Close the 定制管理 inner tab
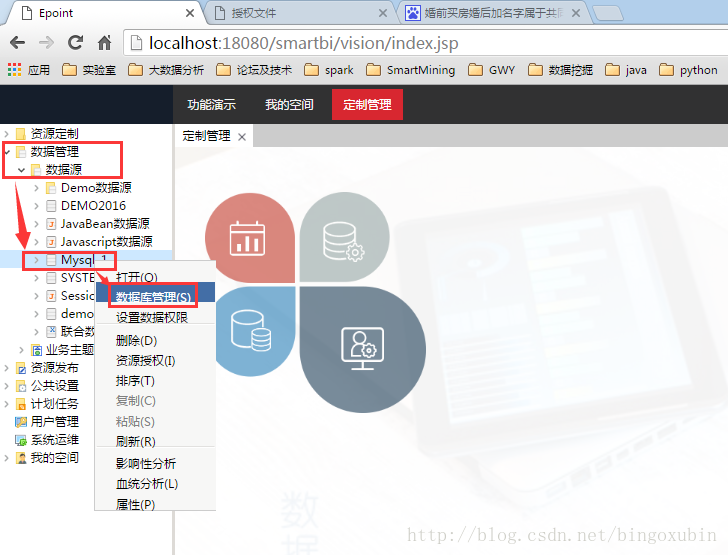 tap(242, 137)
